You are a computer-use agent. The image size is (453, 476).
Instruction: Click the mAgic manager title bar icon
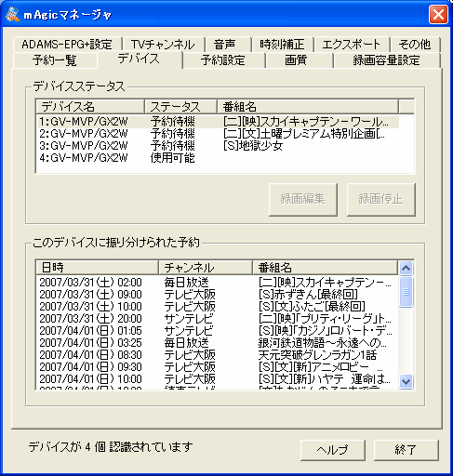pos(13,15)
